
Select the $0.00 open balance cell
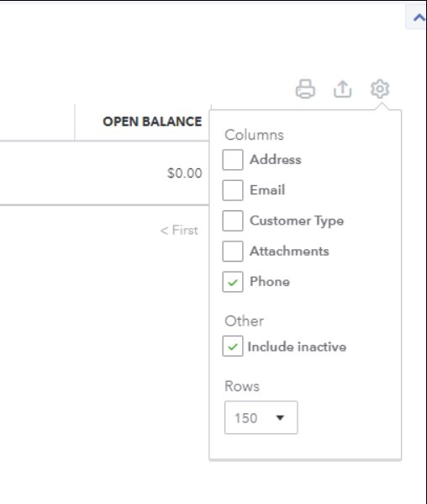tap(185, 173)
